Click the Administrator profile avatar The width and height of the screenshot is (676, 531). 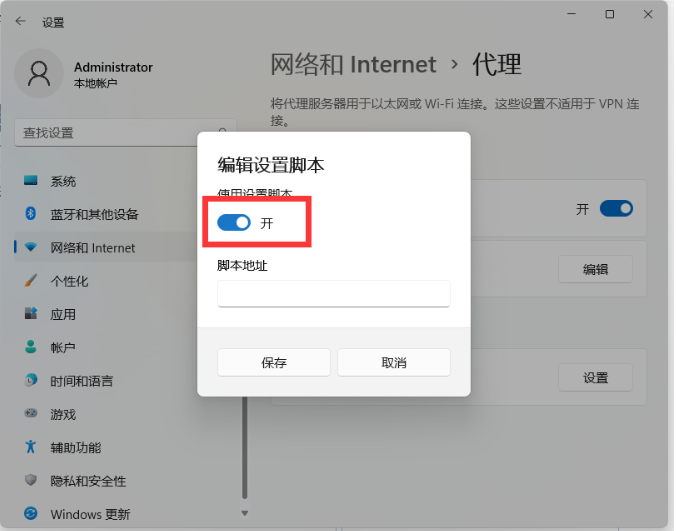39,73
